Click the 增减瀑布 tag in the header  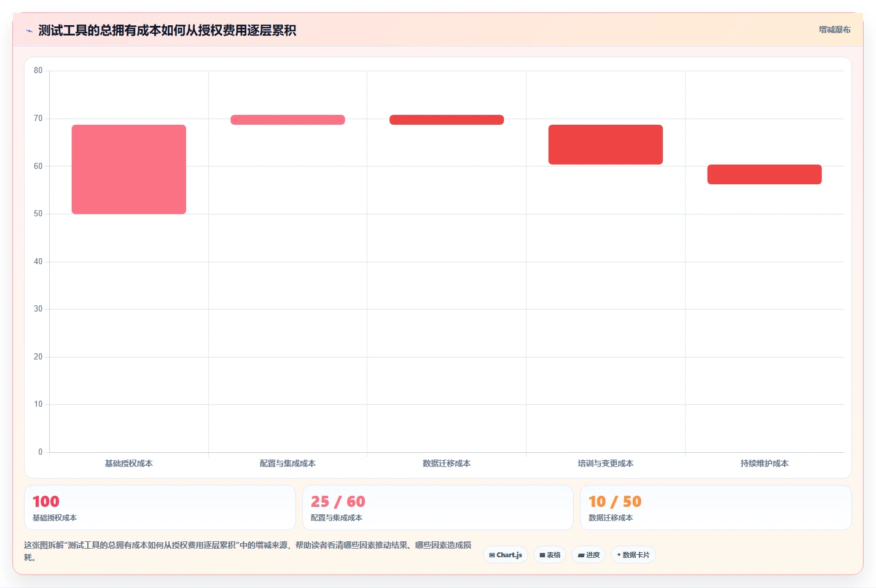coord(834,29)
